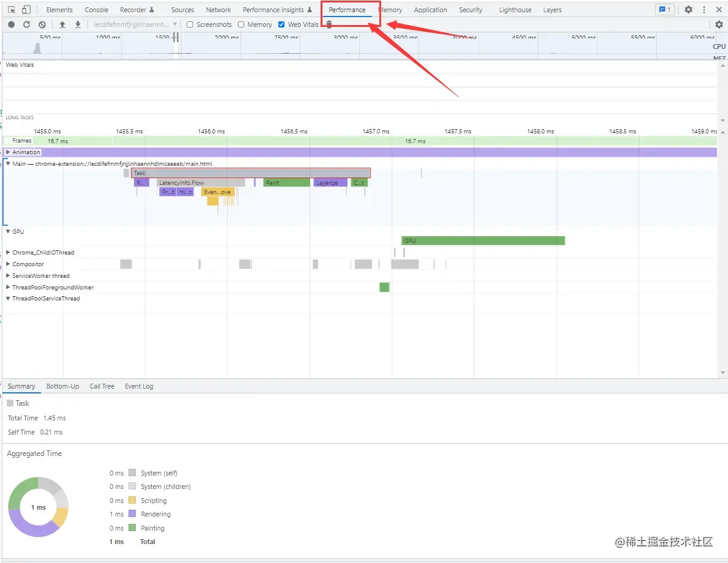728x563 pixels.
Task: Open the Sources tab
Action: tap(182, 10)
